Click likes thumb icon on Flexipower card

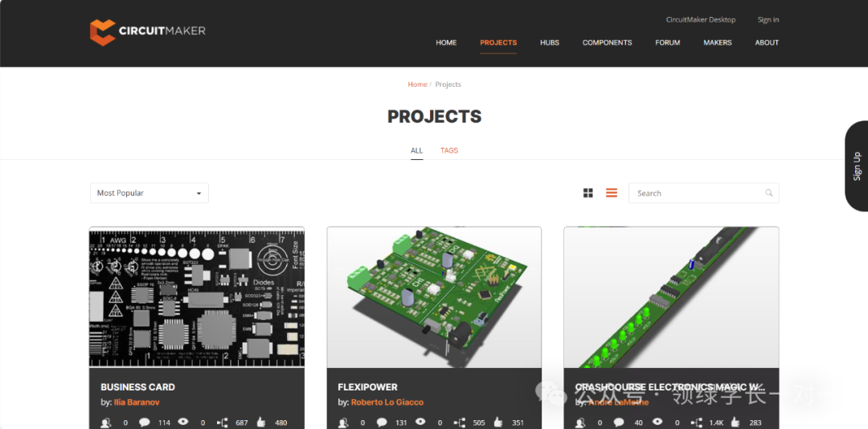(x=497, y=423)
